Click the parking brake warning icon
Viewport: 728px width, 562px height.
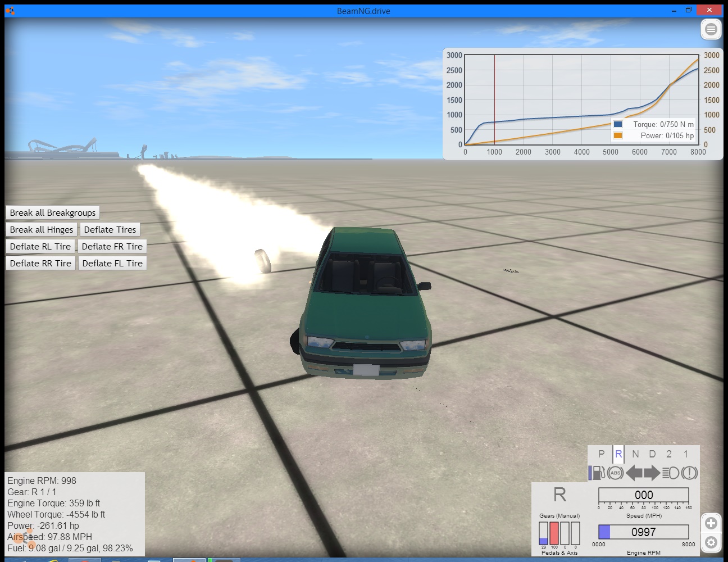pyautogui.click(x=689, y=473)
